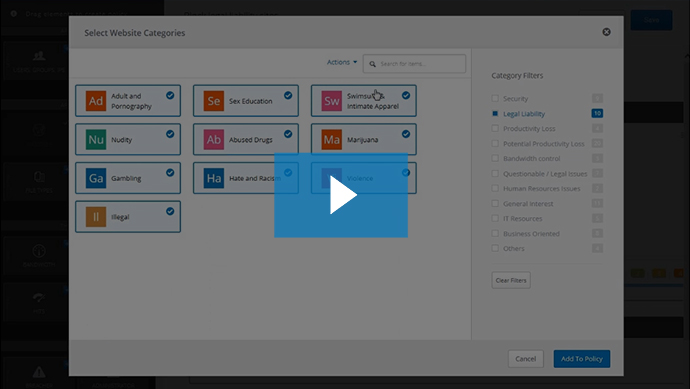Click the 'Violence' card label
Screen dimensions: 690x389
point(360,178)
